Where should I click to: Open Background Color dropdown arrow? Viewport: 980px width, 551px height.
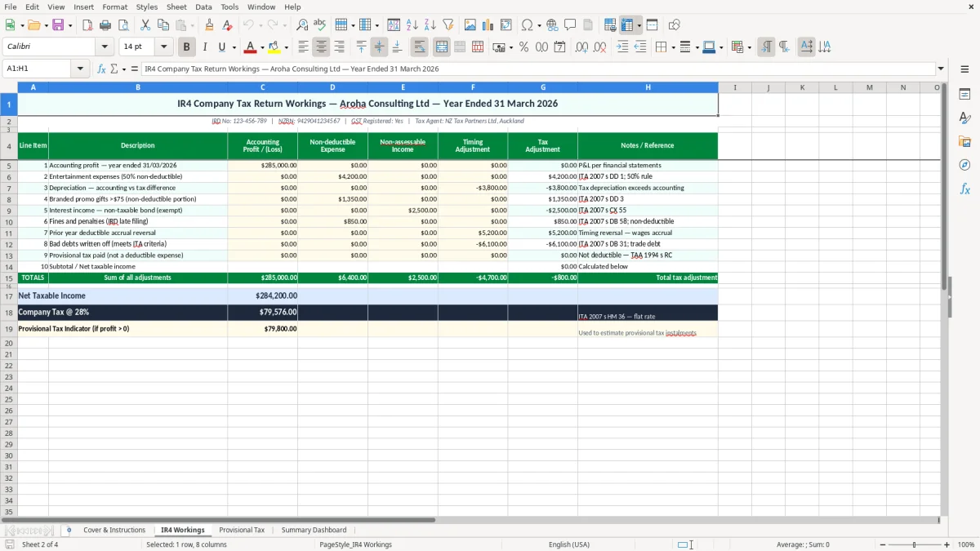tap(286, 47)
